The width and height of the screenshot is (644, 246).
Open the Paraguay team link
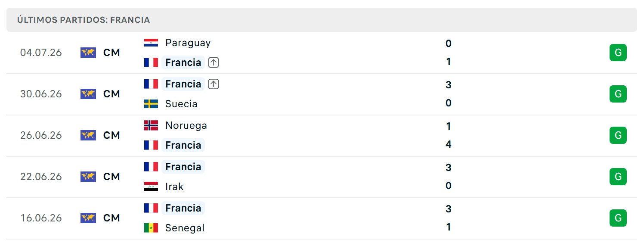pyautogui.click(x=188, y=43)
